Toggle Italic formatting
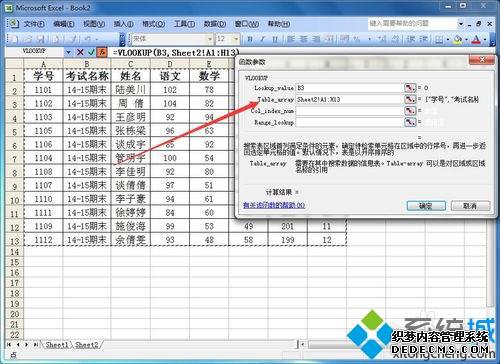Image resolution: width=500 pixels, height=364 pixels. 262,39
